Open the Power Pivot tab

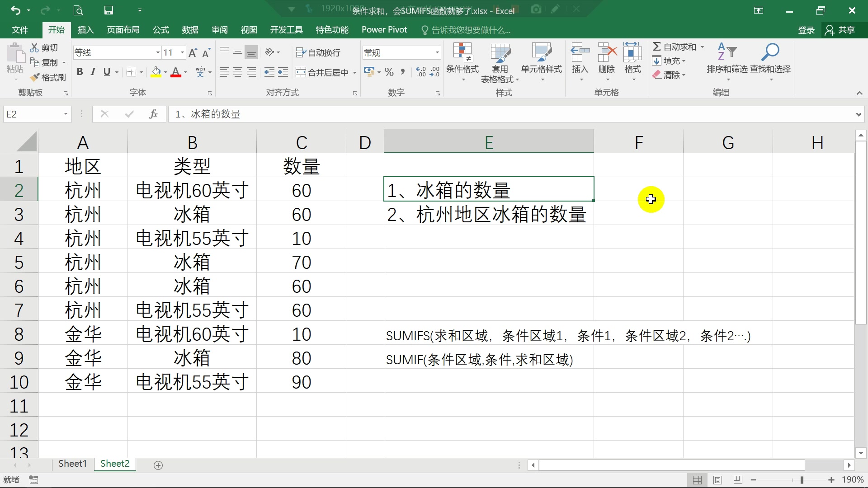click(385, 30)
